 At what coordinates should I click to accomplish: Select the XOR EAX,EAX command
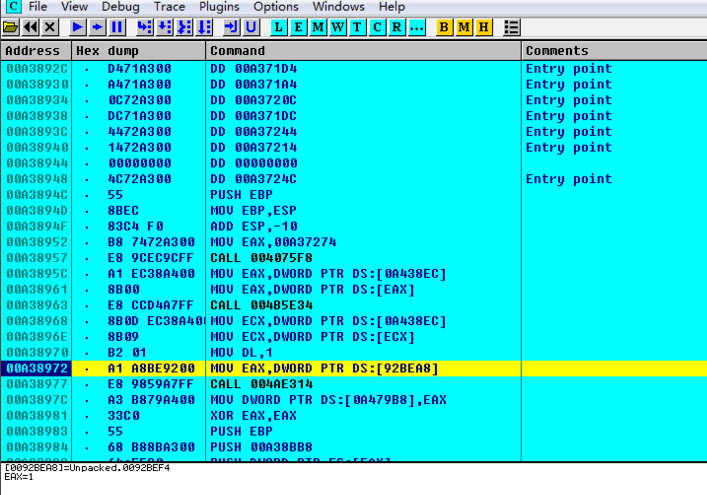(253, 416)
